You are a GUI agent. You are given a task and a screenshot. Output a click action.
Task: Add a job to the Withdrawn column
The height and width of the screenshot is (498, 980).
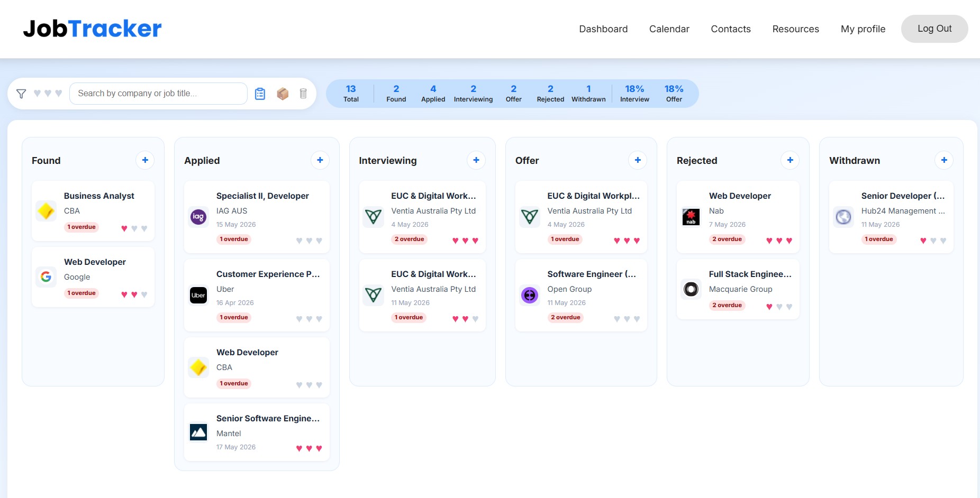click(x=944, y=160)
